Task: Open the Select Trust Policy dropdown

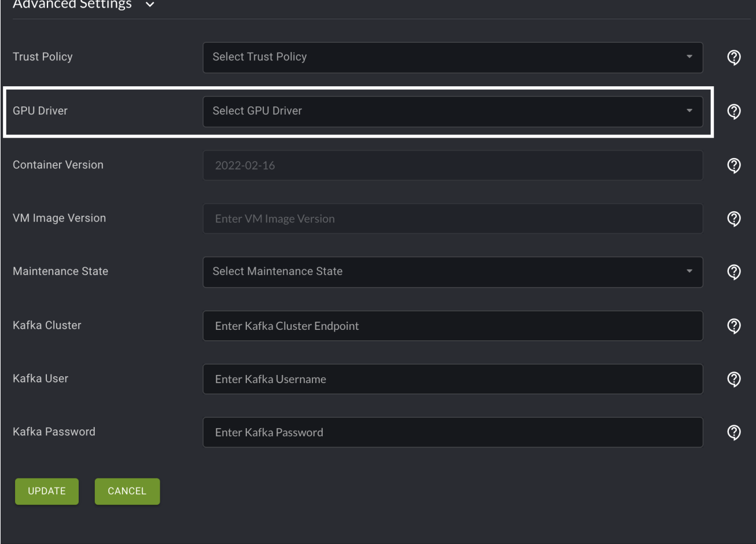Action: point(452,57)
